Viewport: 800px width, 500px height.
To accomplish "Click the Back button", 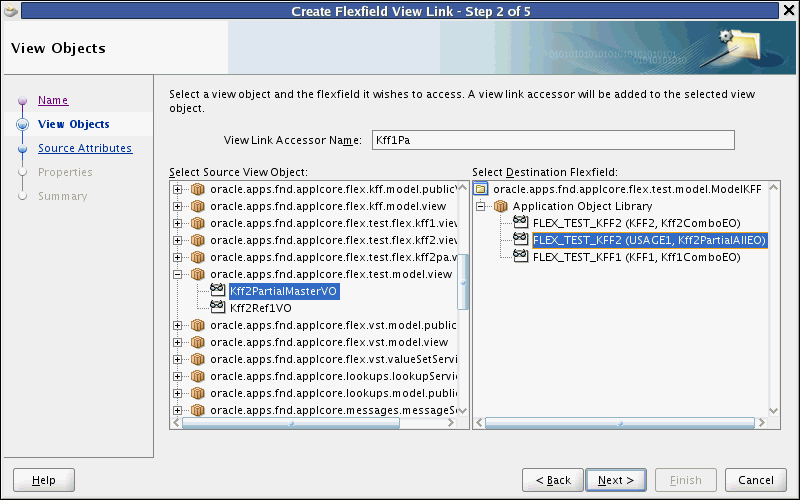I will pos(553,480).
